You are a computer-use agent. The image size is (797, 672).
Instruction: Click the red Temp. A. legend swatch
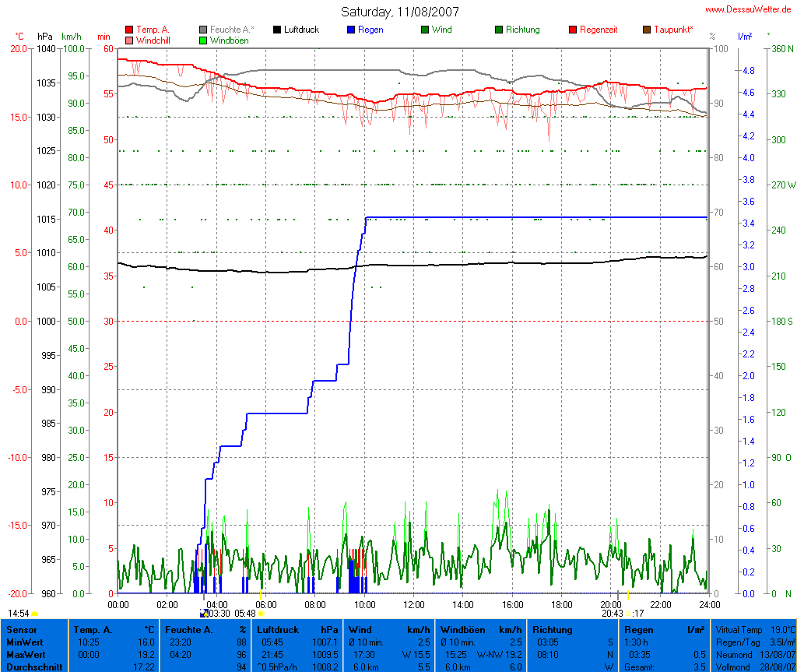coord(129,30)
